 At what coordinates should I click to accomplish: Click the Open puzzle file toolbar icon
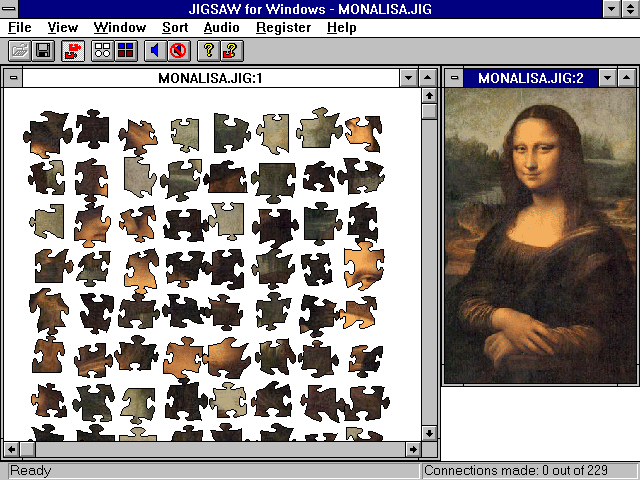(x=20, y=51)
